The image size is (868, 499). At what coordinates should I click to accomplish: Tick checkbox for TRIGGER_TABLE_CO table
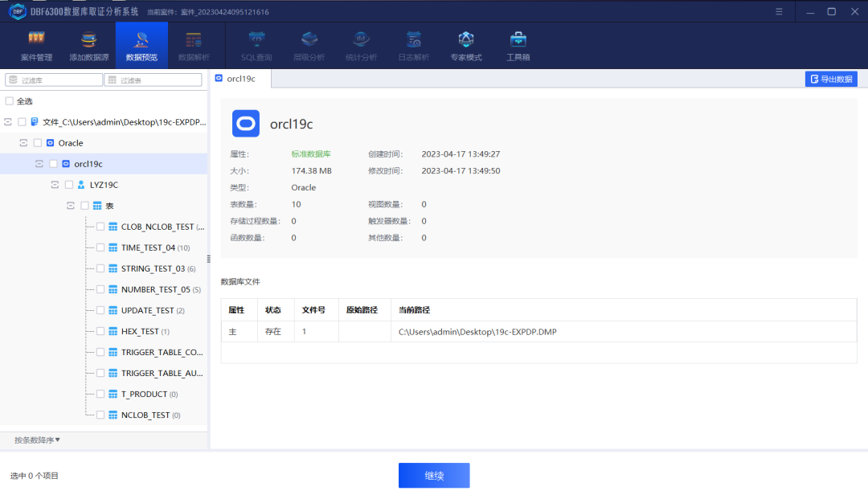click(100, 352)
